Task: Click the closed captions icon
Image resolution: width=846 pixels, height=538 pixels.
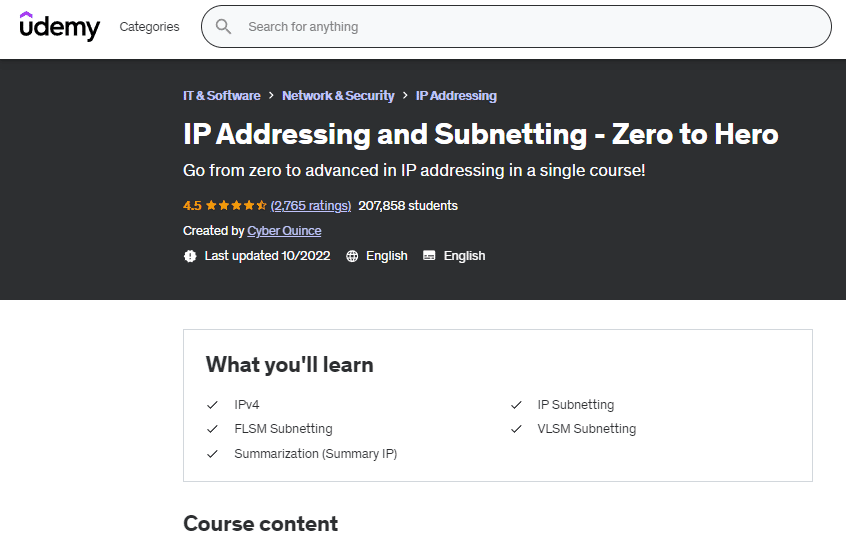Action: [429, 255]
